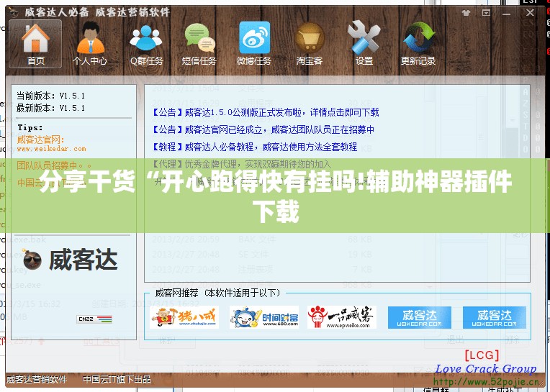This screenshot has width=550, height=392.
Task: Click the app icon in title bar
Action: pos(14,13)
